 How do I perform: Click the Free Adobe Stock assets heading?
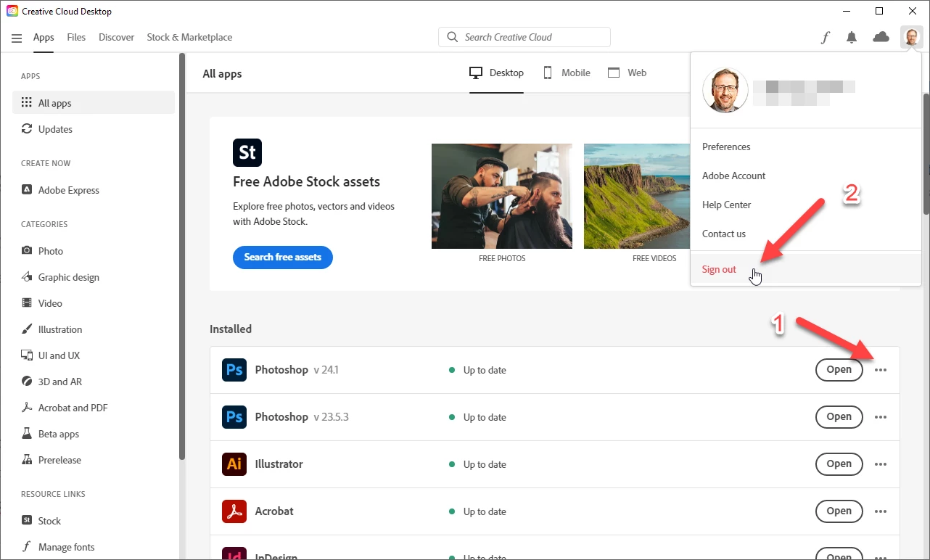pos(306,182)
